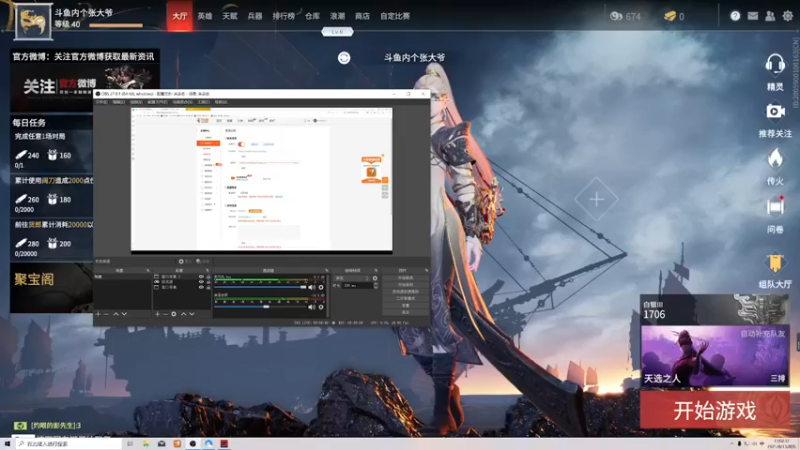Click the refresh icon beside player name
Viewport: 800px width, 450px height.
344,58
